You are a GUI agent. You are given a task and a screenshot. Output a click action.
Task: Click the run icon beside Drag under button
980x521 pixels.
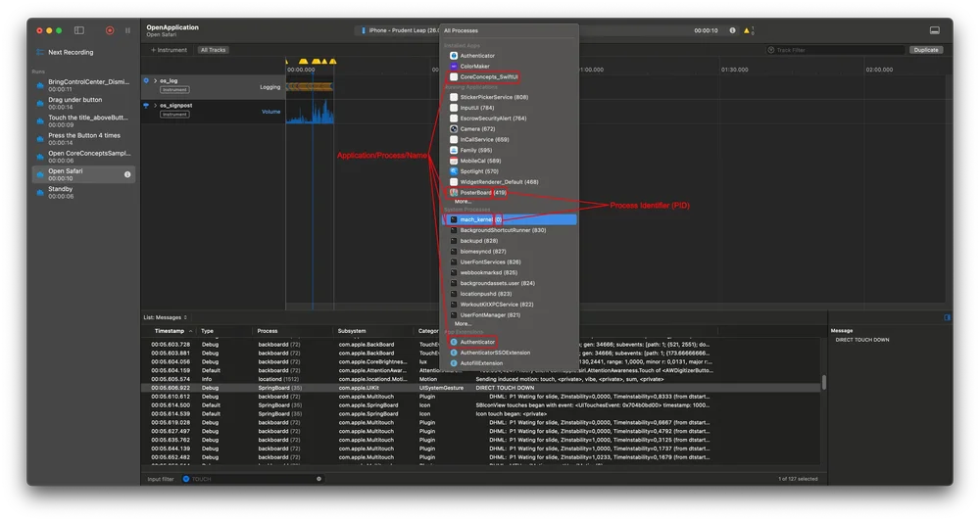coord(40,103)
